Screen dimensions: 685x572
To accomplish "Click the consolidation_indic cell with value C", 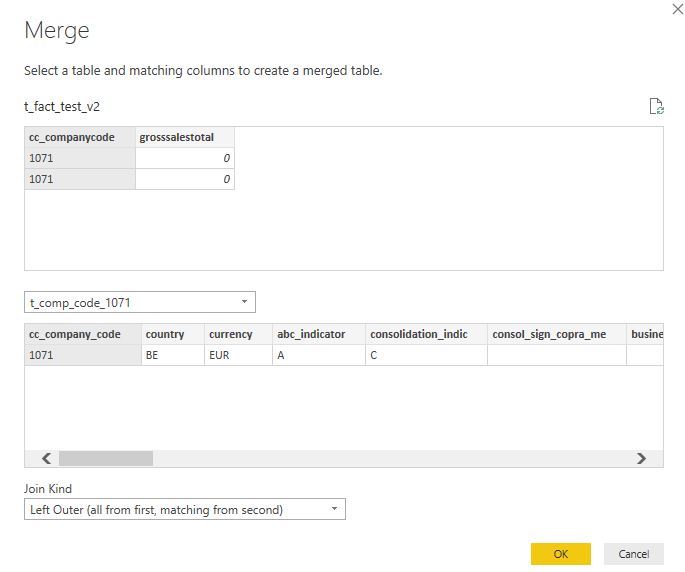I will pos(426,355).
